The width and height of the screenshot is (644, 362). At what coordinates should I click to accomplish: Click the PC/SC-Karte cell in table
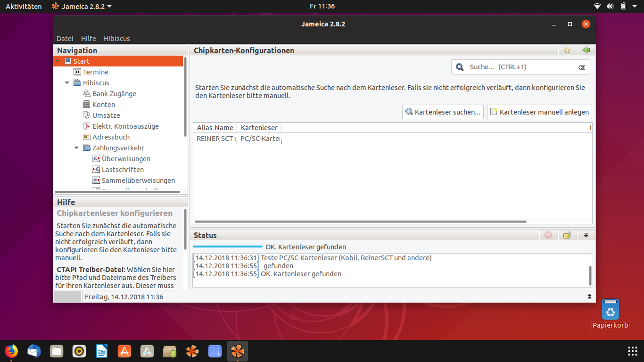point(259,139)
